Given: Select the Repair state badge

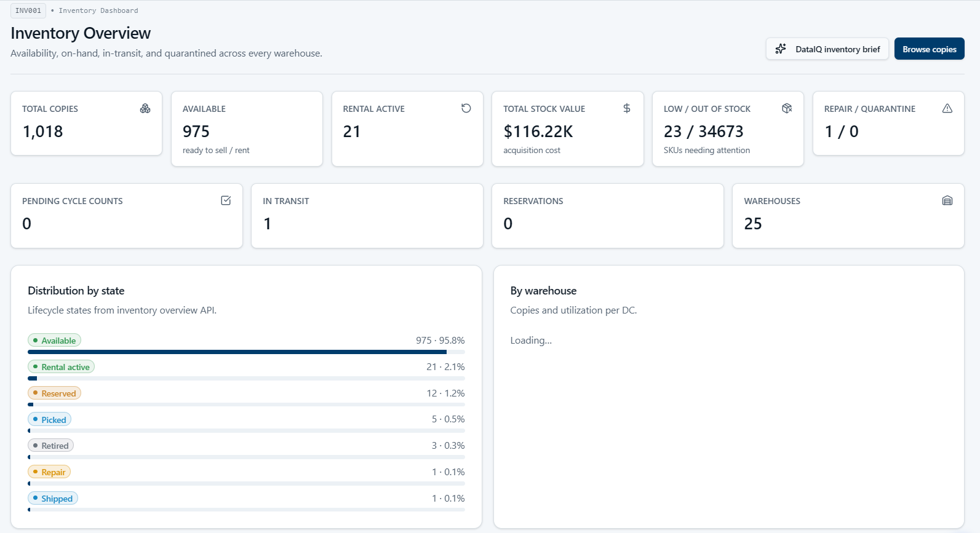Looking at the screenshot, I should tap(49, 472).
